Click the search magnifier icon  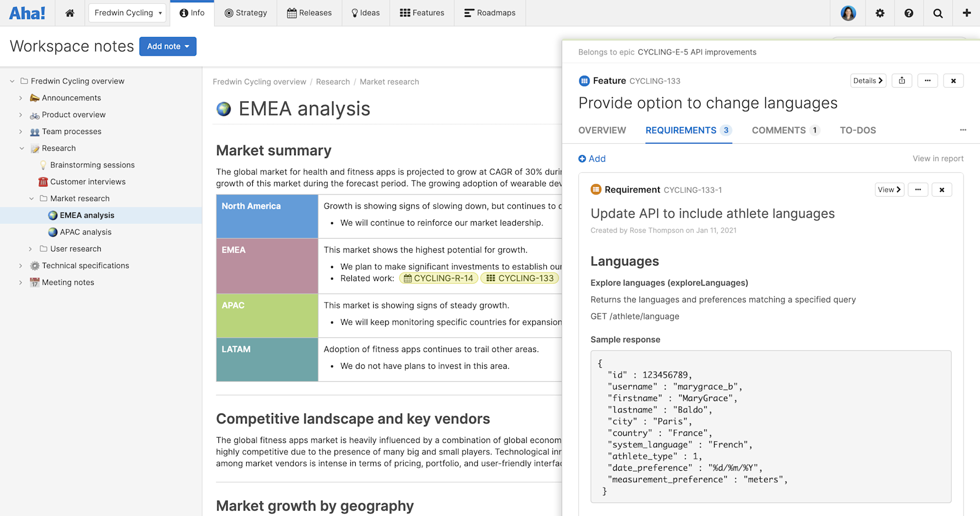(938, 13)
